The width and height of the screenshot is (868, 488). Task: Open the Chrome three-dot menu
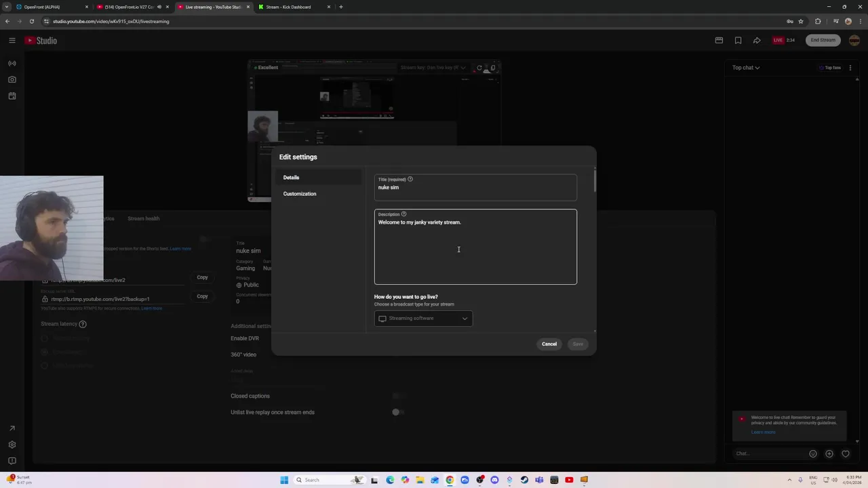859,21
